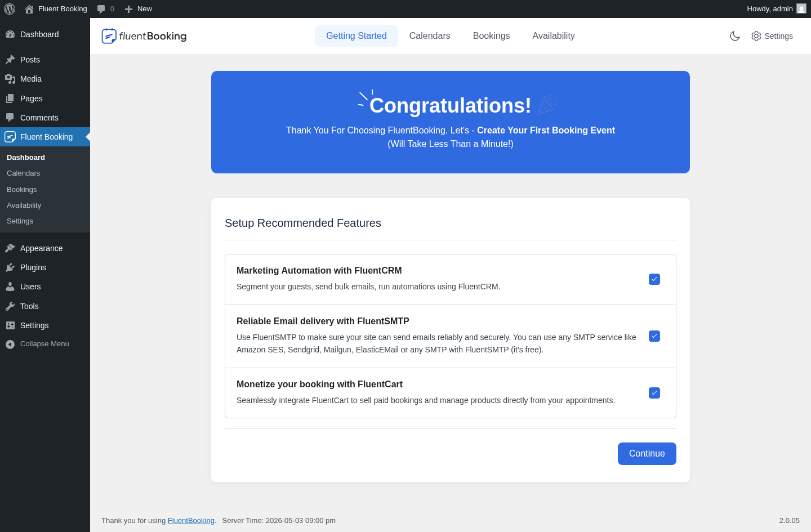The height and width of the screenshot is (532, 811).
Task: Click the Pages icon in sidebar
Action: click(x=10, y=99)
